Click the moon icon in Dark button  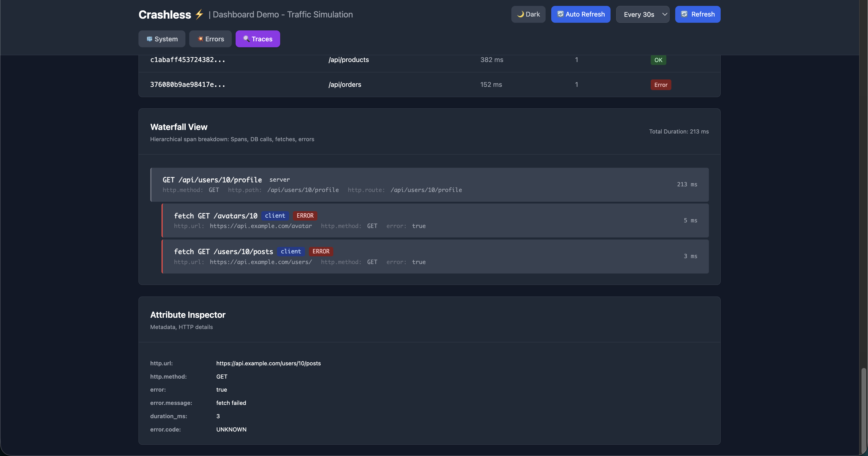coord(520,14)
